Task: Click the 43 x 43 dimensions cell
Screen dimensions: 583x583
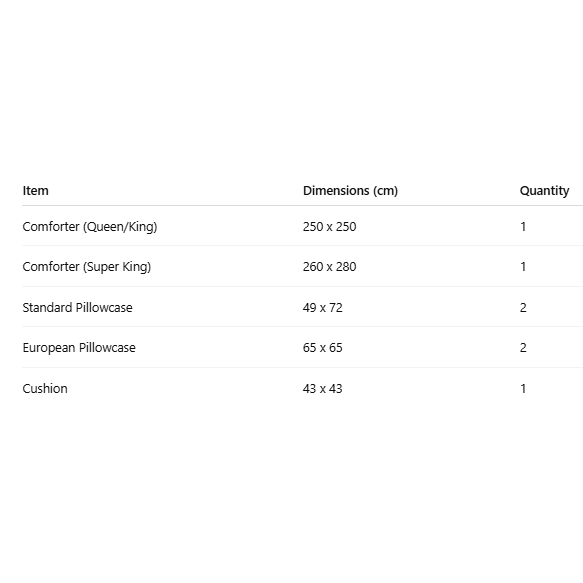Action: [x=322, y=389]
